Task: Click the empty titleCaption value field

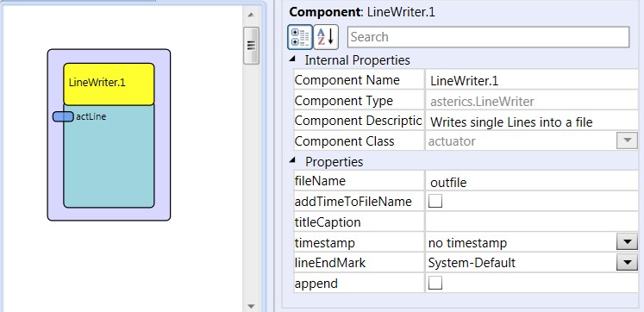Action: [531, 222]
